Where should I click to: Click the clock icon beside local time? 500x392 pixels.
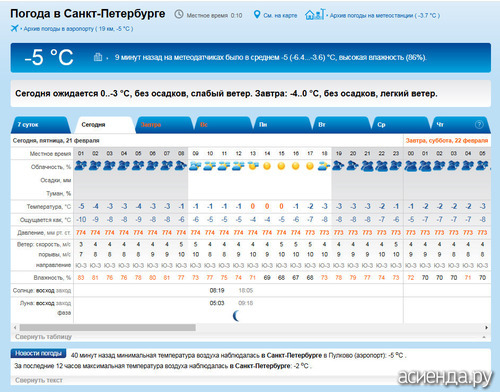[x=179, y=14]
